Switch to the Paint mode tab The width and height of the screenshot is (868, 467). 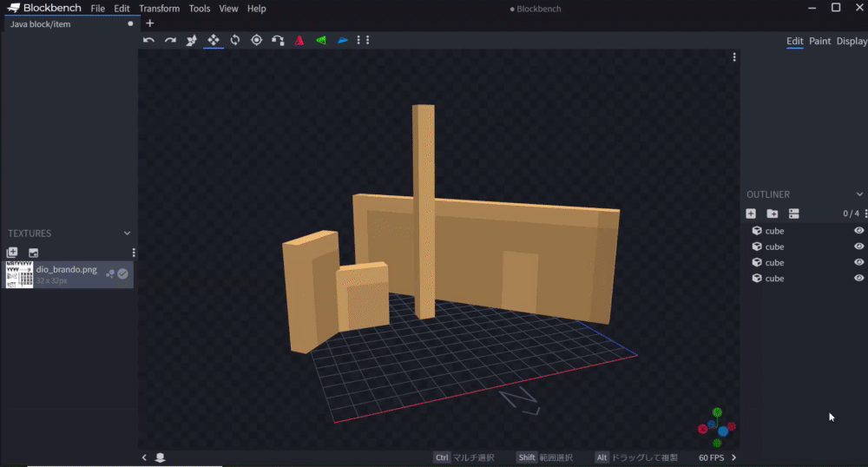pyautogui.click(x=819, y=41)
